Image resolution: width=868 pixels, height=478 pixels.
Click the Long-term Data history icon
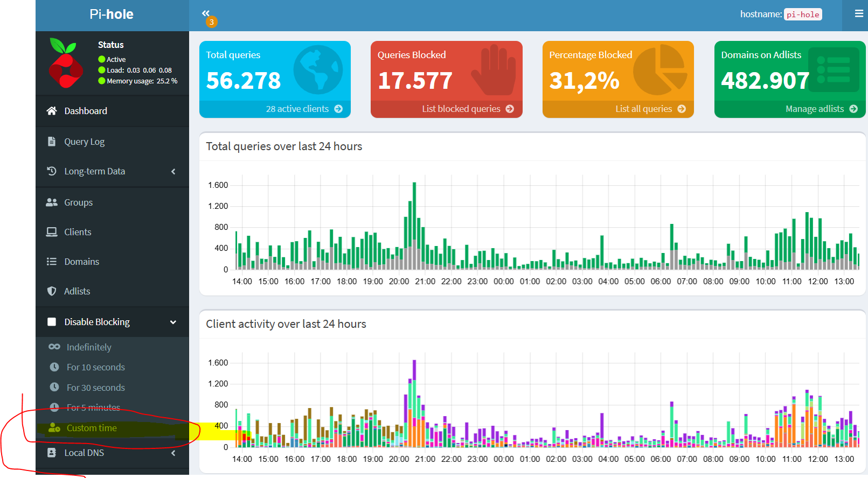pos(52,171)
